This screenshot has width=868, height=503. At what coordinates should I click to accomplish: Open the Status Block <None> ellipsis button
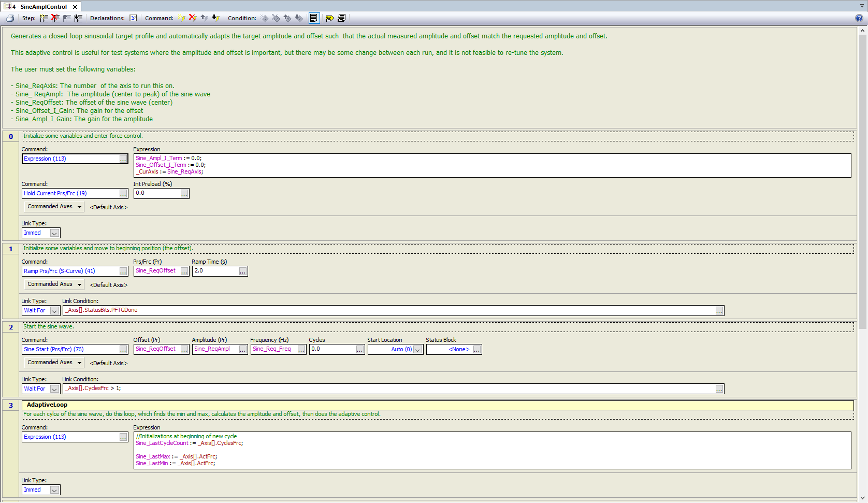tap(477, 350)
